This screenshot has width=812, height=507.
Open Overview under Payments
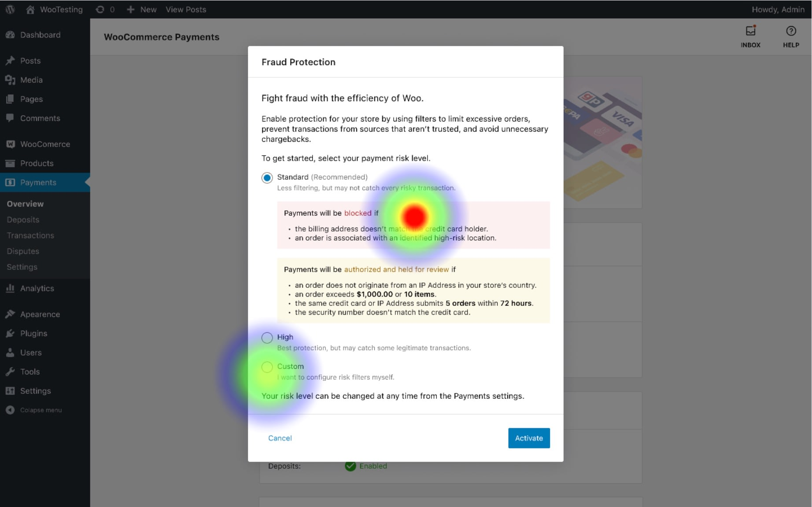coord(25,204)
